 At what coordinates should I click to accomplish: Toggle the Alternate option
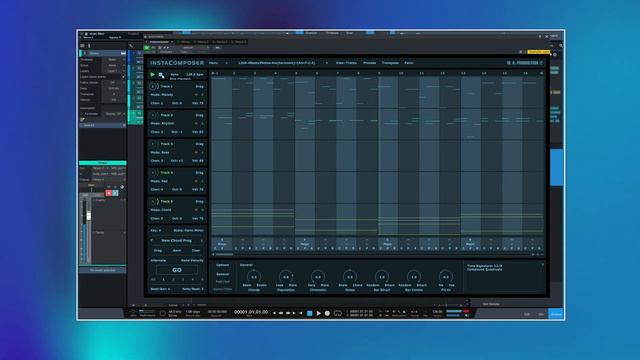coord(158,260)
